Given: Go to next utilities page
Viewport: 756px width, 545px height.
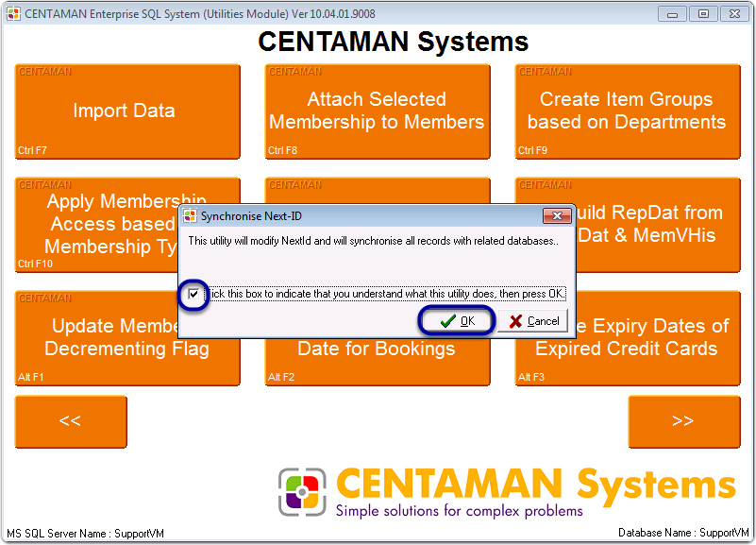Looking at the screenshot, I should (683, 421).
